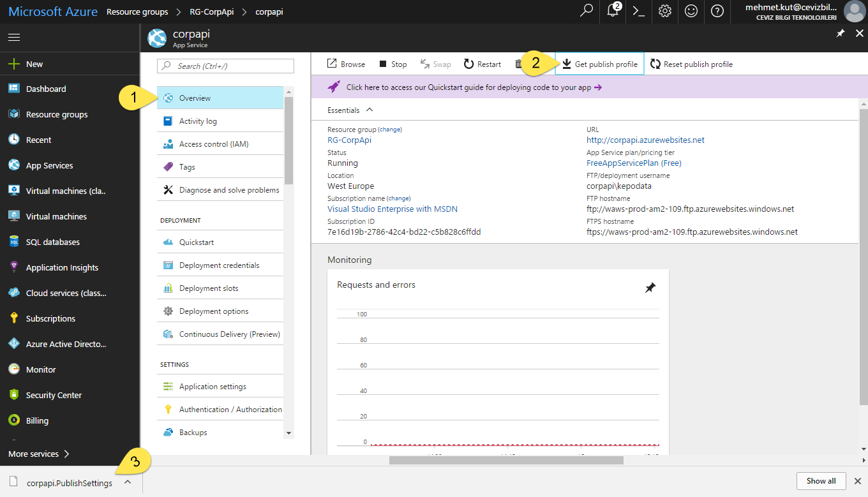This screenshot has height=497, width=868.
Task: Open Access control (IAM)
Action: 220,144
